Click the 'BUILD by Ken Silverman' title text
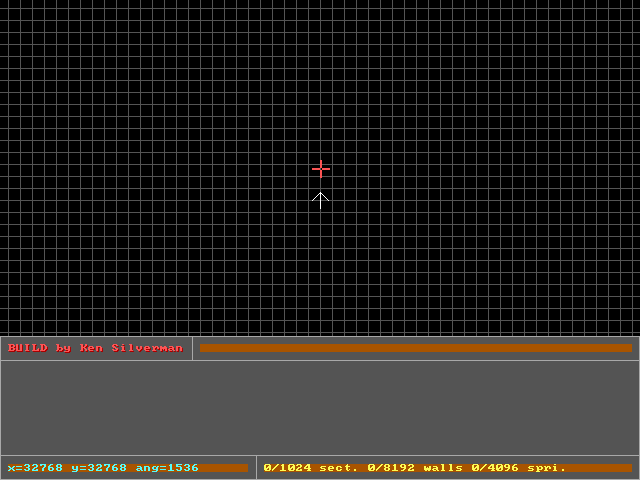 click(x=95, y=348)
